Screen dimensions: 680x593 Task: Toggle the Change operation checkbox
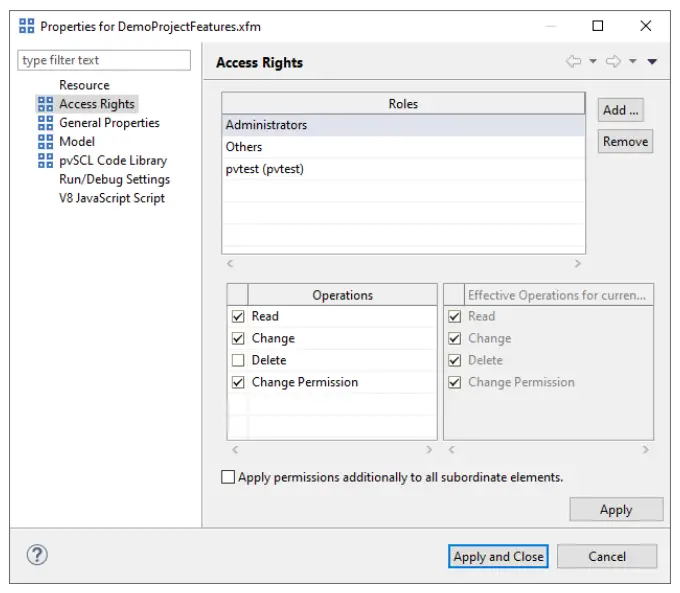tap(238, 338)
